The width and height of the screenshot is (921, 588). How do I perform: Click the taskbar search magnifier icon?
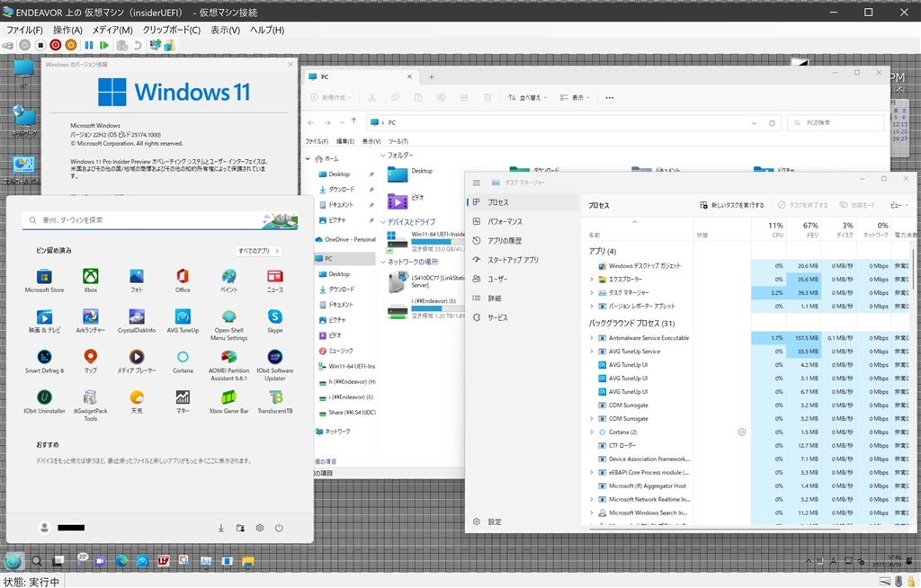37,561
